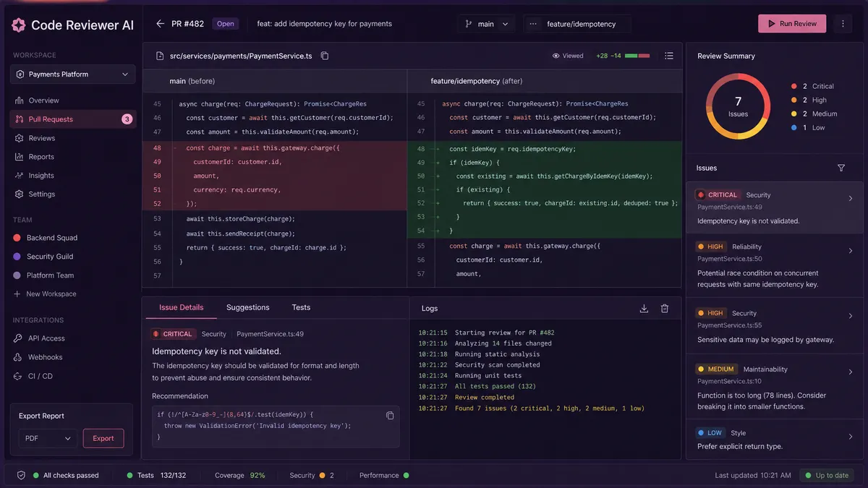Click the Pull Requests count badge 3
The image size is (868, 488).
[x=127, y=119]
